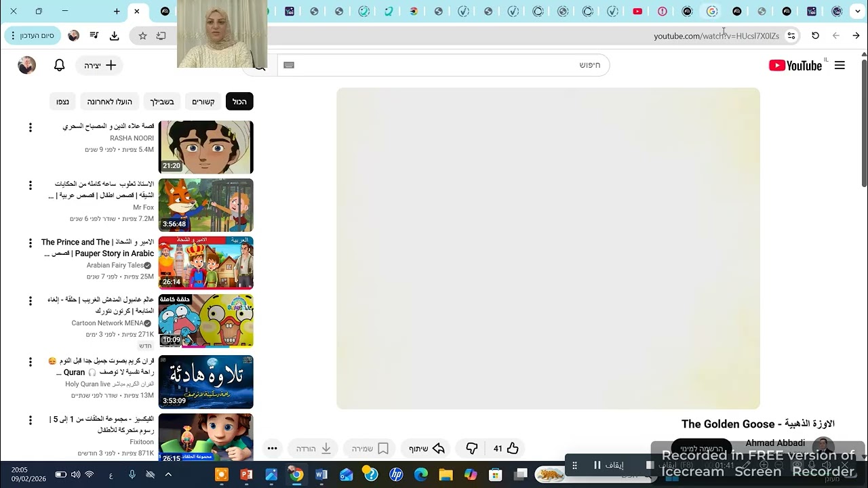Open the YouTube hamburger guide menu

(840, 65)
